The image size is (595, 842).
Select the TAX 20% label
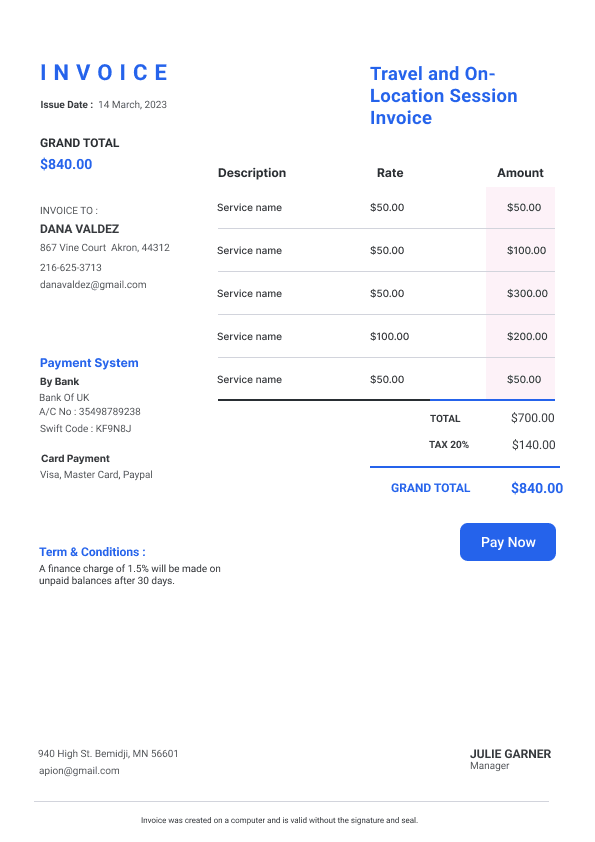[x=448, y=445]
